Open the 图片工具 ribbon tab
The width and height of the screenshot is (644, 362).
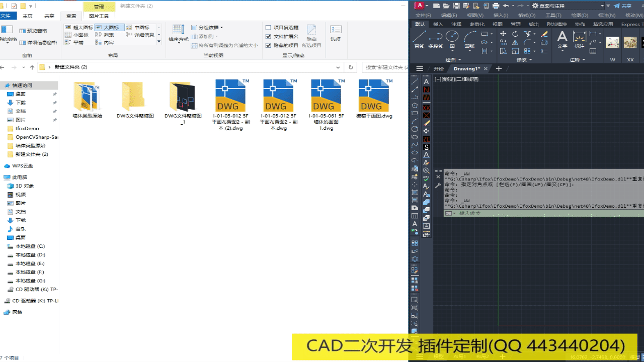pos(99,16)
